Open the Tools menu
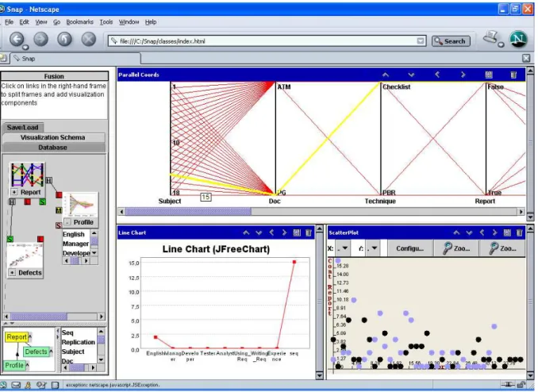The width and height of the screenshot is (538, 392). [x=106, y=22]
